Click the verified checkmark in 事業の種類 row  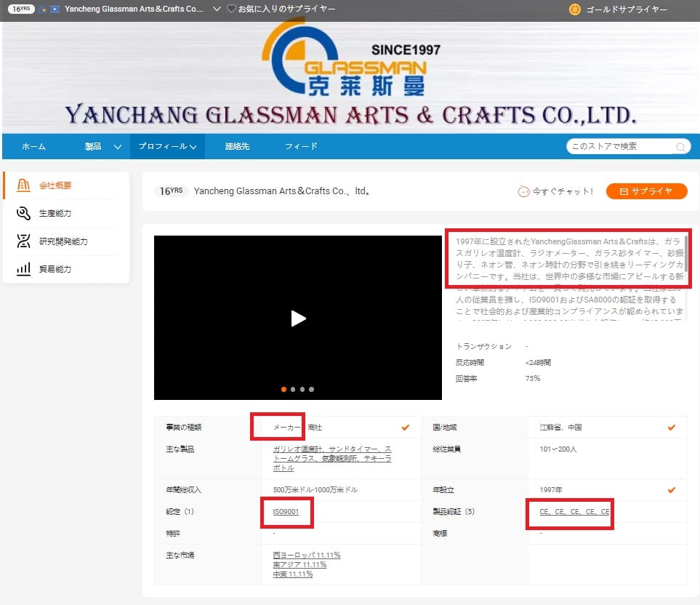406,428
